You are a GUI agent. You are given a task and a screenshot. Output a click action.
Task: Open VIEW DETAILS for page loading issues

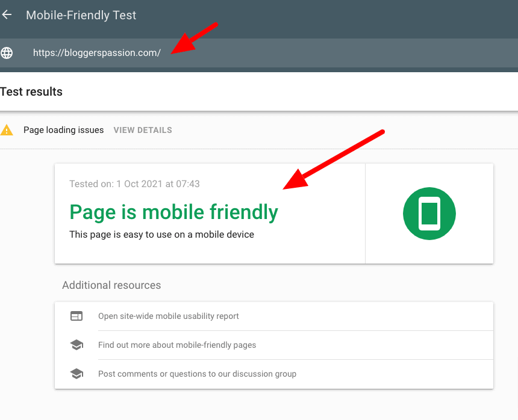(x=143, y=130)
